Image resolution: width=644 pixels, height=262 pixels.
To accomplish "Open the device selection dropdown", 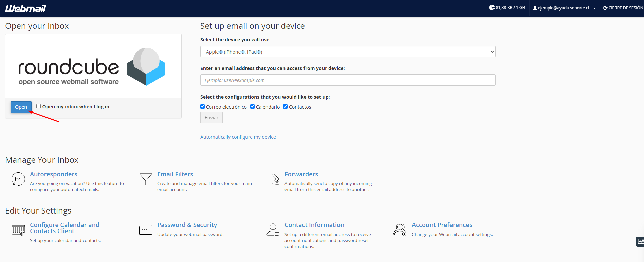I will tap(348, 52).
